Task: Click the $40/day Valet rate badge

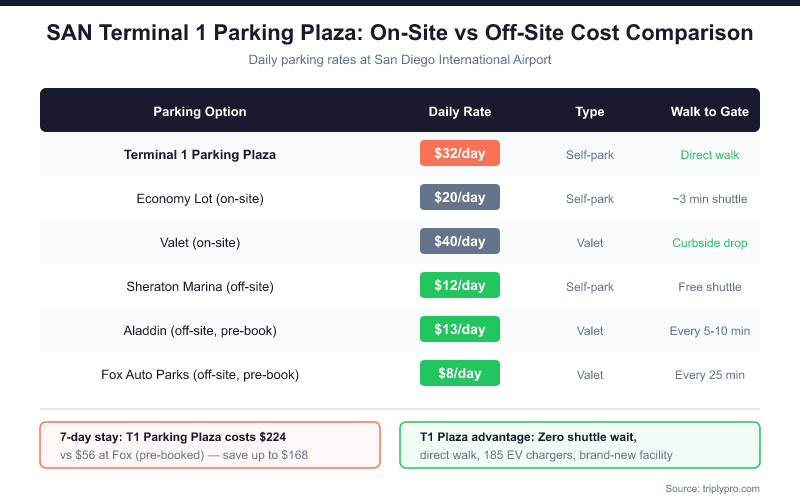Action: point(459,242)
